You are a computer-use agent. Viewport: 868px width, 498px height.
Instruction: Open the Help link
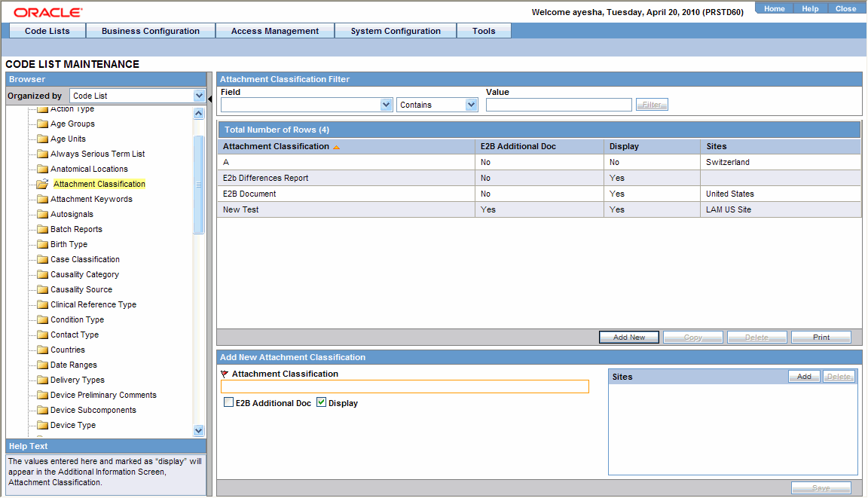(x=811, y=9)
